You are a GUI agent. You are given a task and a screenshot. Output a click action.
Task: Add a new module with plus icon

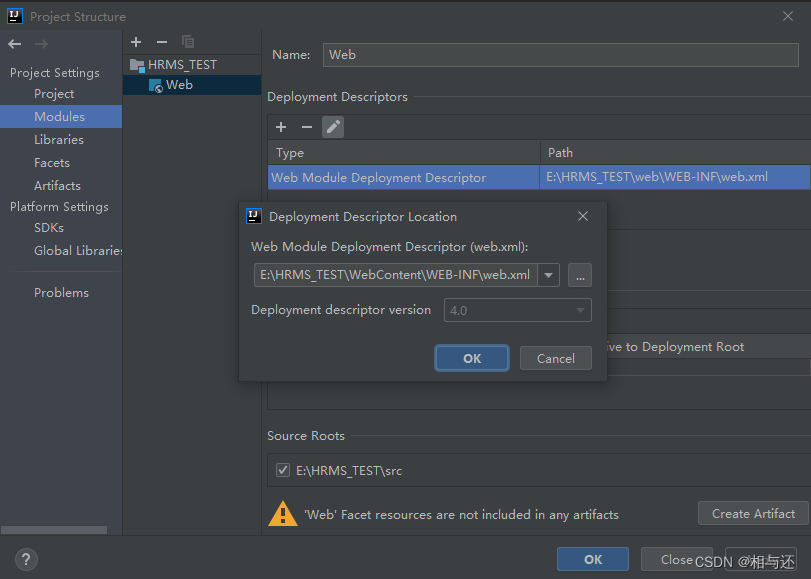[136, 42]
